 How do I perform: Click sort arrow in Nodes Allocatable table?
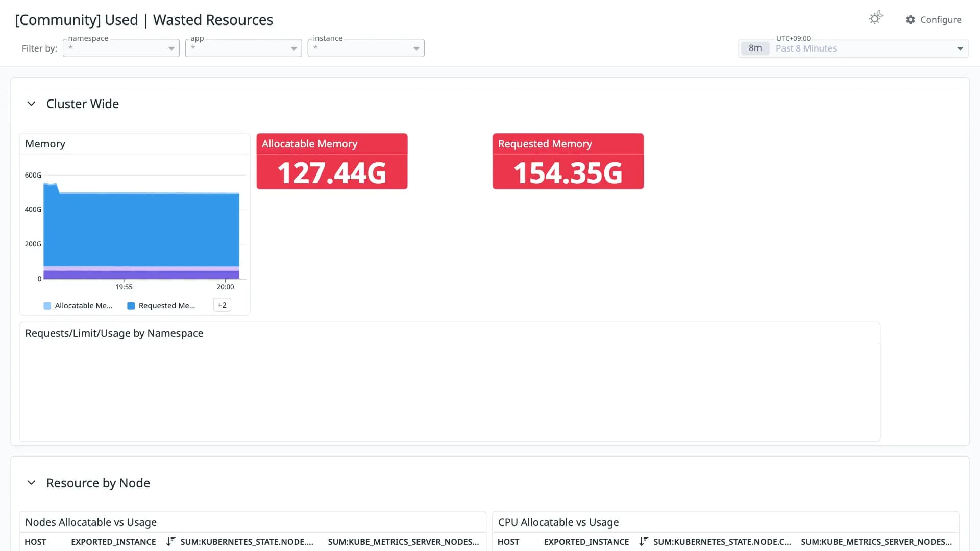170,541
